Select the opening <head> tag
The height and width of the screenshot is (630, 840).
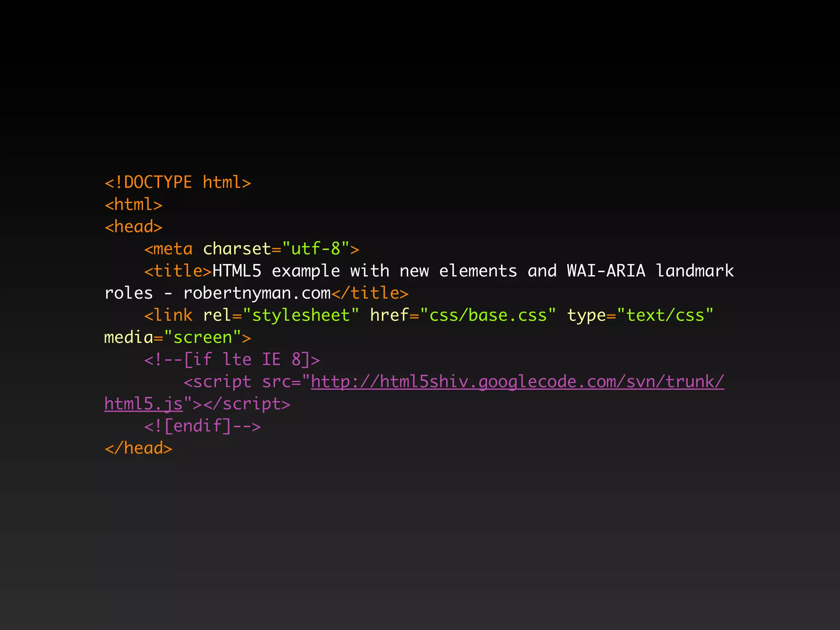click(133, 226)
